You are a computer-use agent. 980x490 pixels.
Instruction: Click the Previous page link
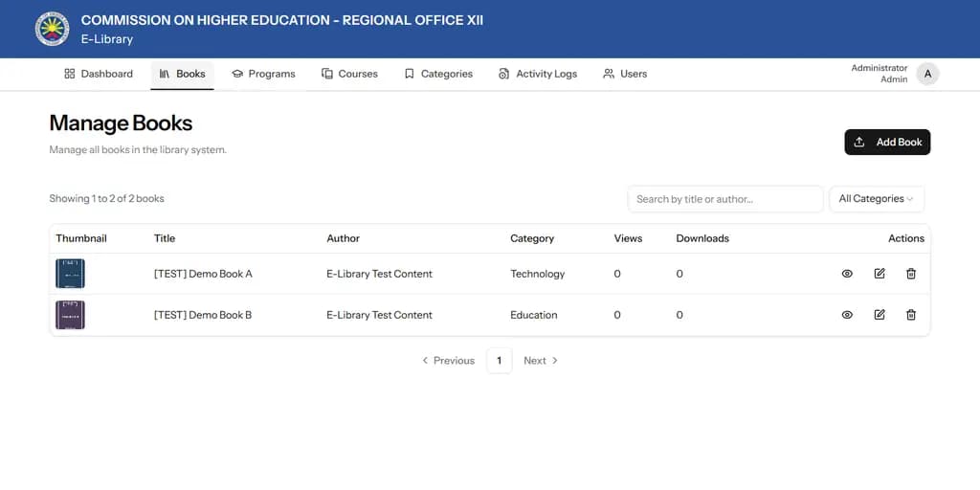click(448, 361)
